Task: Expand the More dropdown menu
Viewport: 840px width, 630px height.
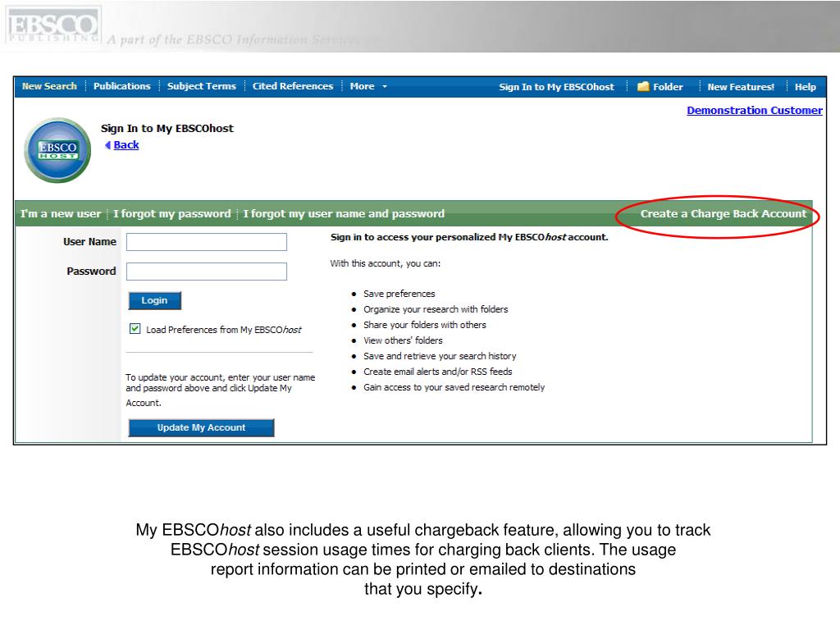Action: 368,86
